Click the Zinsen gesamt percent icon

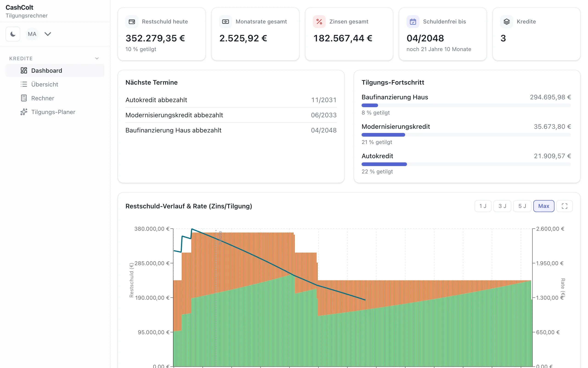pos(319,22)
